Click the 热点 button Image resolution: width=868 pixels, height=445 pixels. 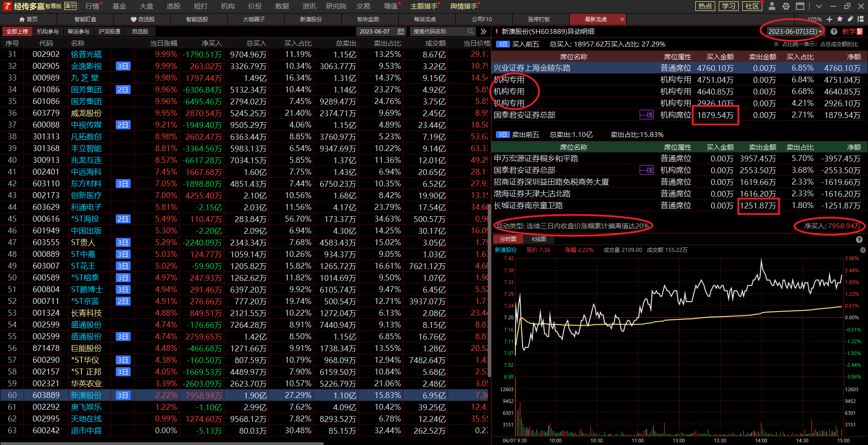coord(705,6)
